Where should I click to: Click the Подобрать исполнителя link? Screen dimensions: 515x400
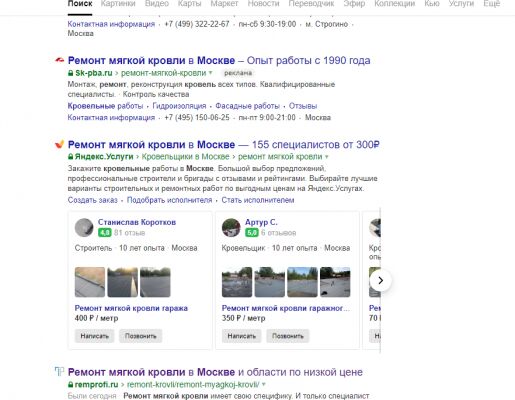point(169,200)
